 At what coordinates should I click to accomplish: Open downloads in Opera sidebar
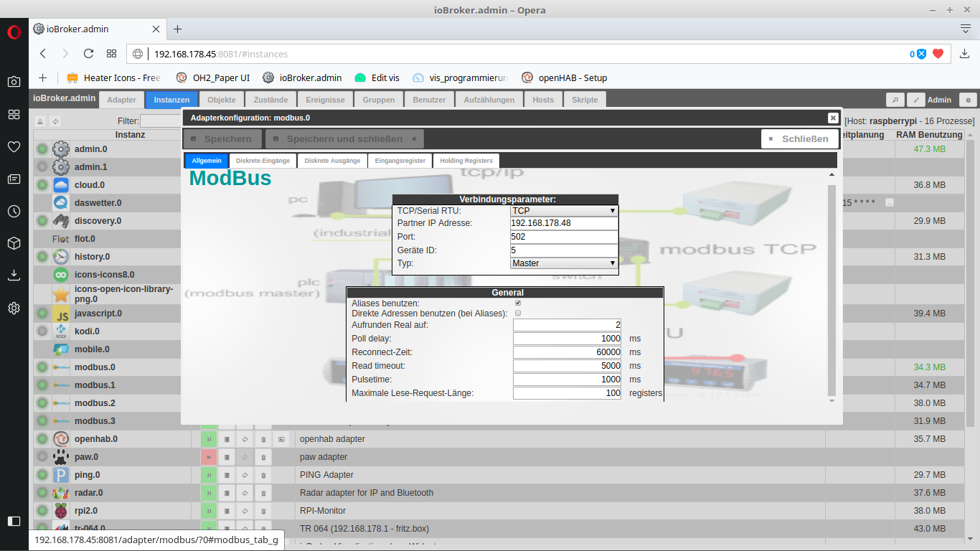(14, 275)
